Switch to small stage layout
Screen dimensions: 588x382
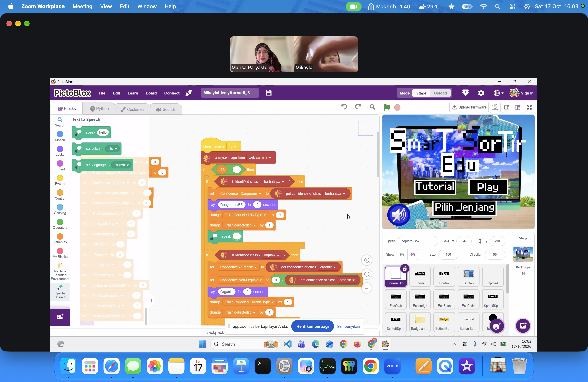pyautogui.click(x=507, y=107)
